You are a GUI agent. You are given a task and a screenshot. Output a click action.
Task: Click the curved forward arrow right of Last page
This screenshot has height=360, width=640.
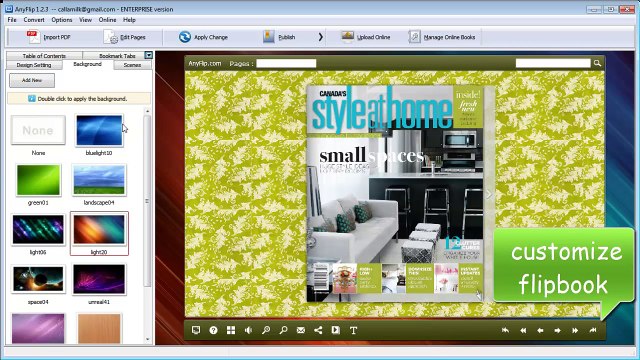point(593,330)
